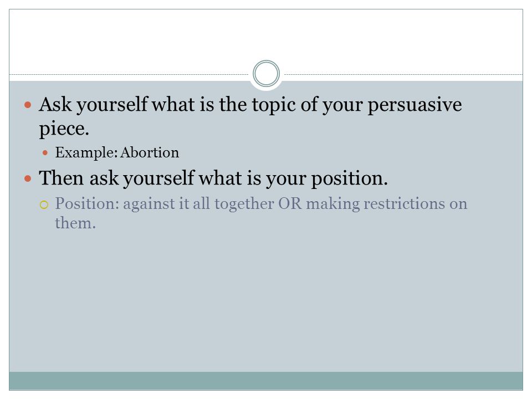Click the word 'piece.' on the second line

coord(64,129)
